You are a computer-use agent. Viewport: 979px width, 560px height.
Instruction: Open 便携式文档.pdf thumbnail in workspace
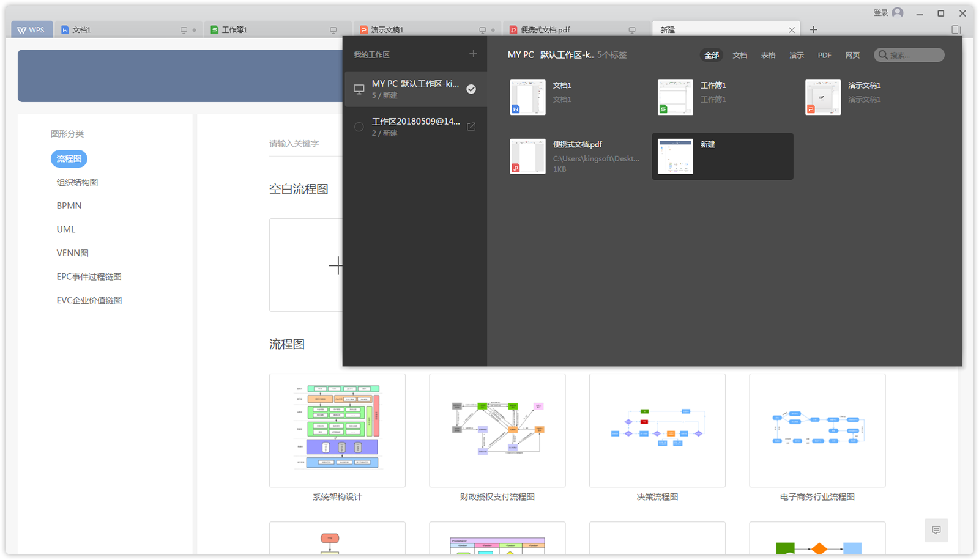coord(527,156)
